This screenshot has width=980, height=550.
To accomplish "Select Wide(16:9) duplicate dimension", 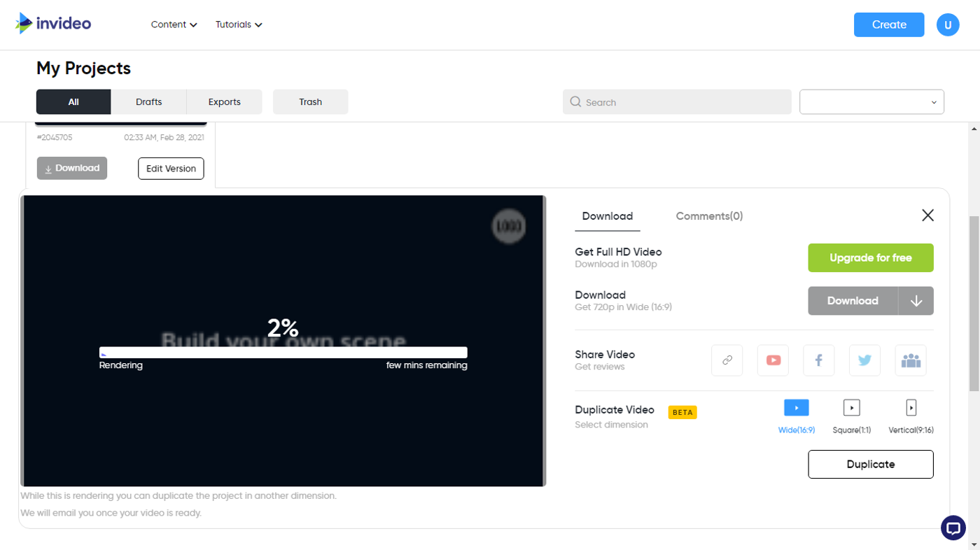I will tap(796, 407).
